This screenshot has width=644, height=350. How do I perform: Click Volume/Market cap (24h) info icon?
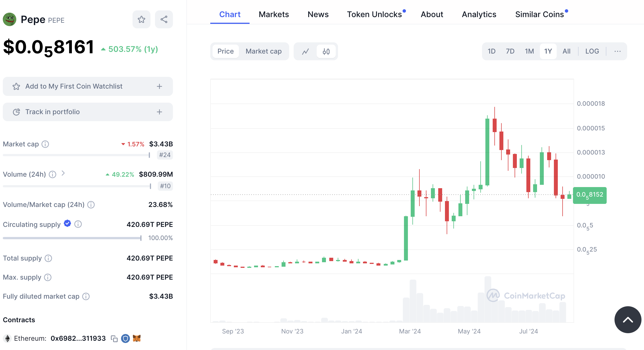[91, 205]
